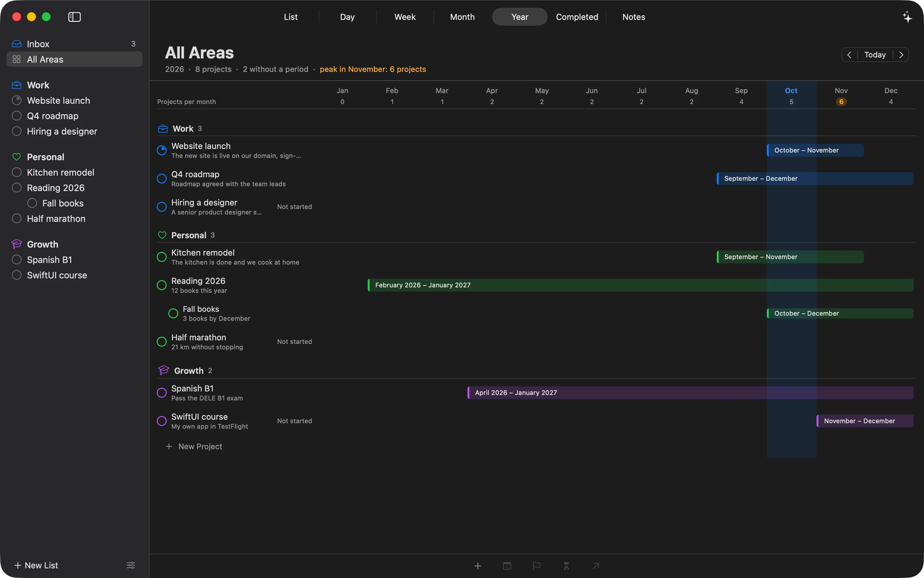924x578 pixels.
Task: Click 'Projects per month' label
Action: point(186,102)
